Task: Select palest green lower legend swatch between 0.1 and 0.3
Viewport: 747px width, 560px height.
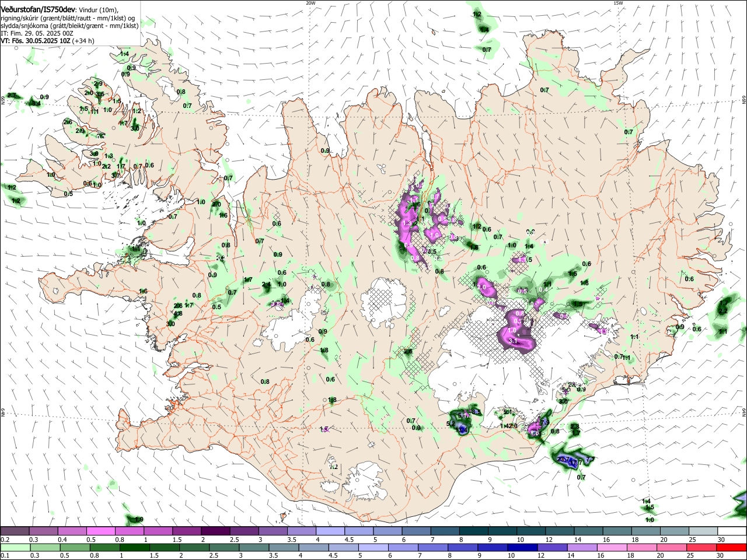Action: point(15,547)
